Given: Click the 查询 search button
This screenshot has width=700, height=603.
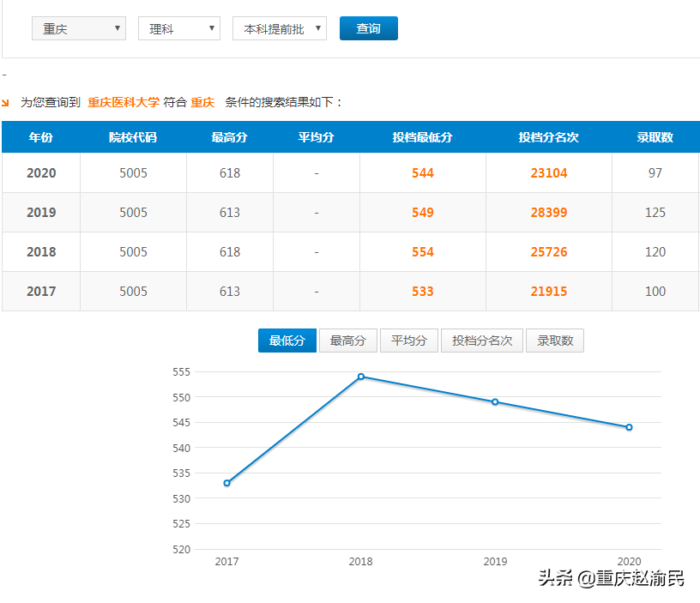Looking at the screenshot, I should coord(368,28).
